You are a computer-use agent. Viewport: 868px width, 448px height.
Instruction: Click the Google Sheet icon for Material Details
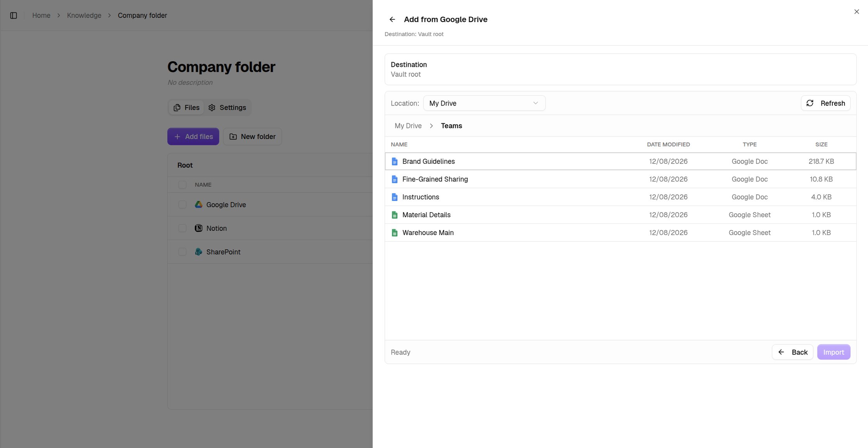tap(394, 215)
